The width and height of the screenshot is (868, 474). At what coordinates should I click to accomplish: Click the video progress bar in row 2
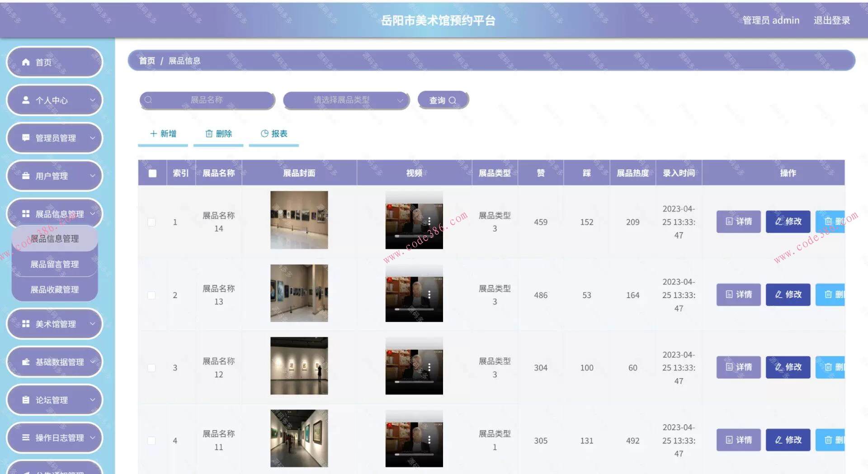[x=414, y=309]
